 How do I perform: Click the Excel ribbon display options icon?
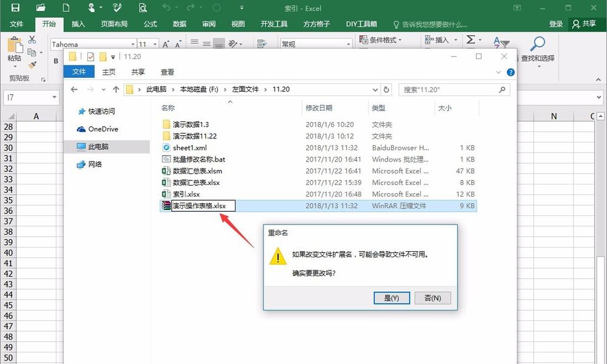click(x=517, y=8)
